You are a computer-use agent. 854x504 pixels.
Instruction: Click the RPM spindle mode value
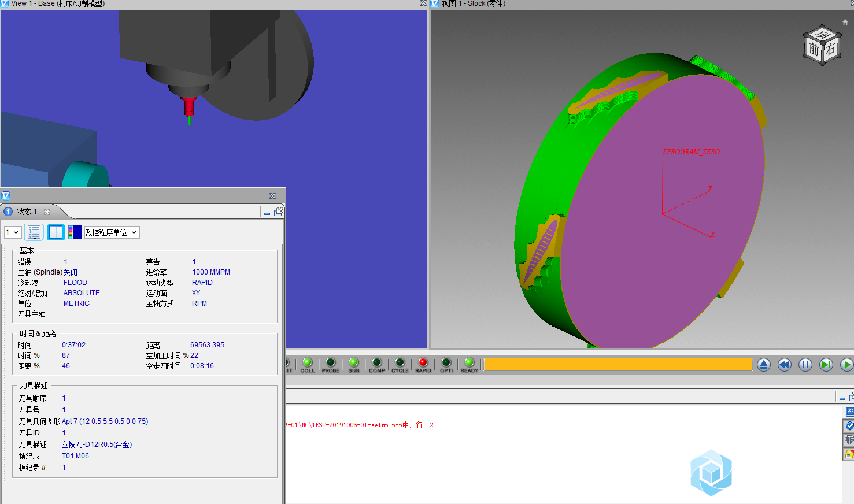pyautogui.click(x=199, y=303)
